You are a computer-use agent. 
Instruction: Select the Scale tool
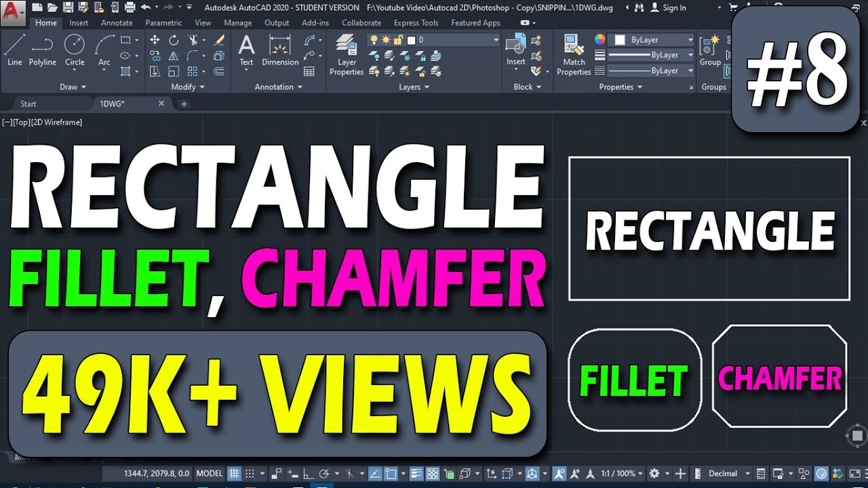pos(174,71)
